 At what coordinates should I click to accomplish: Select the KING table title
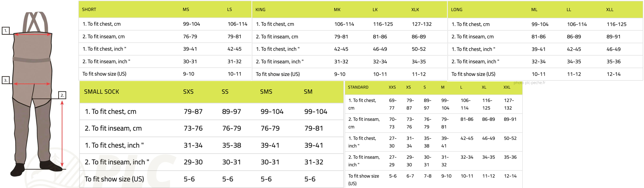(260, 10)
